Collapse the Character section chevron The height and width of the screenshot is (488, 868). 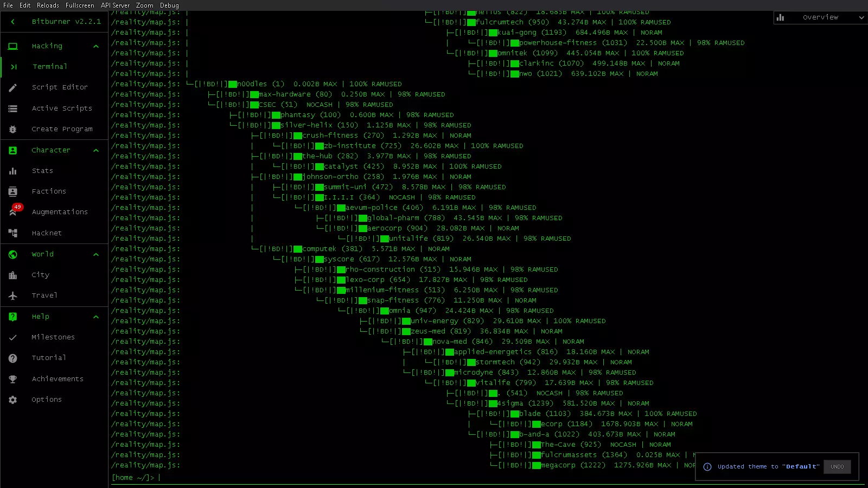coord(96,150)
